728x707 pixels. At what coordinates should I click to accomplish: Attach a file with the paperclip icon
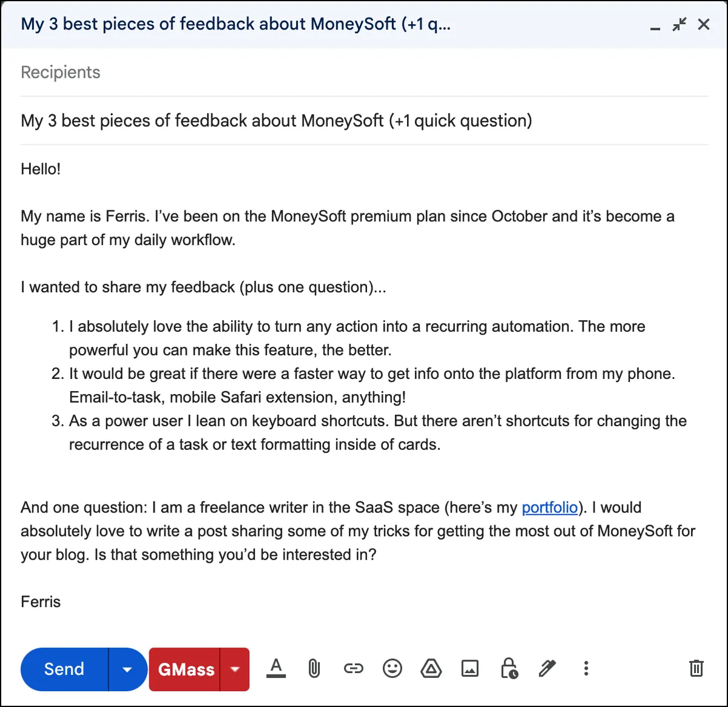click(314, 669)
